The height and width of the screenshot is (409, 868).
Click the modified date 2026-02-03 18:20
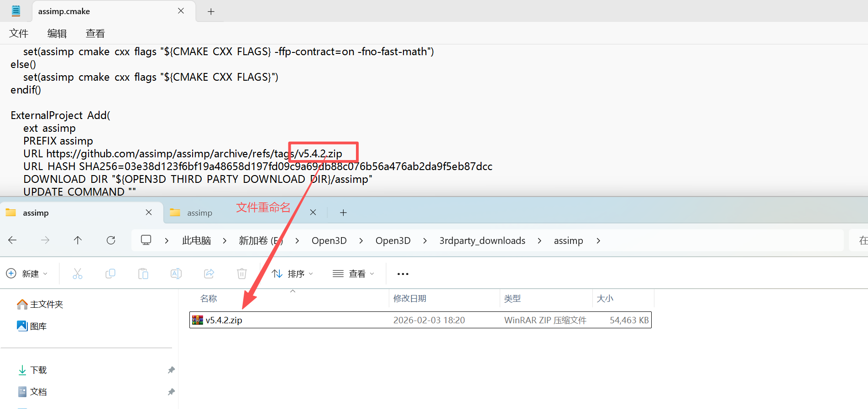pyautogui.click(x=429, y=320)
